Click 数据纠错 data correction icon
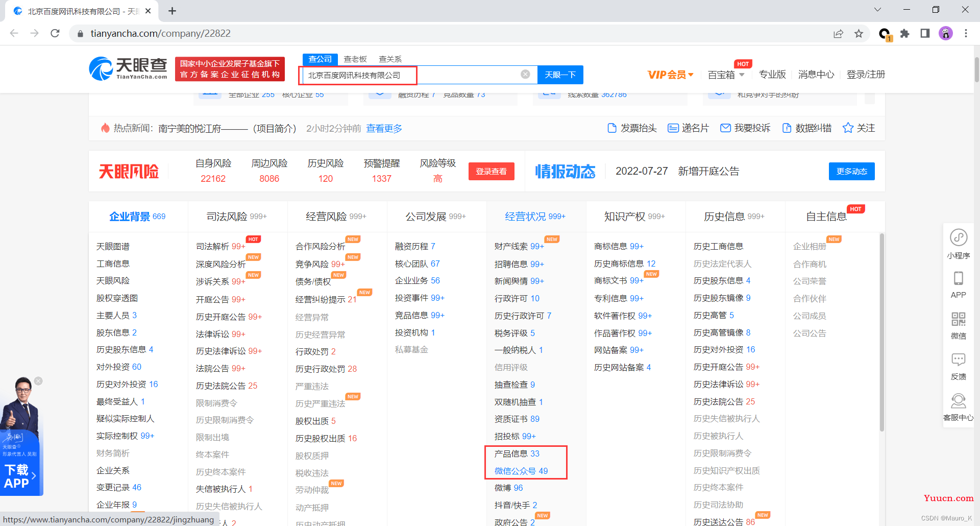Viewport: 980px width, 526px height. 787,128
